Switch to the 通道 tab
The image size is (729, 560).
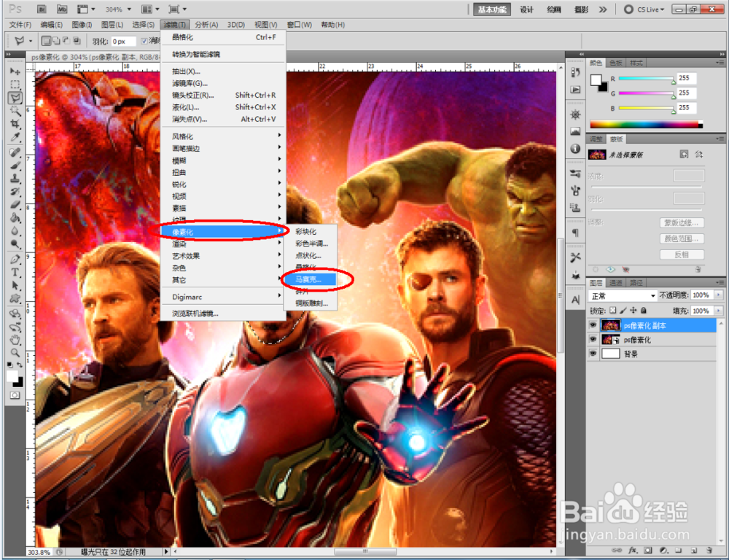[616, 282]
